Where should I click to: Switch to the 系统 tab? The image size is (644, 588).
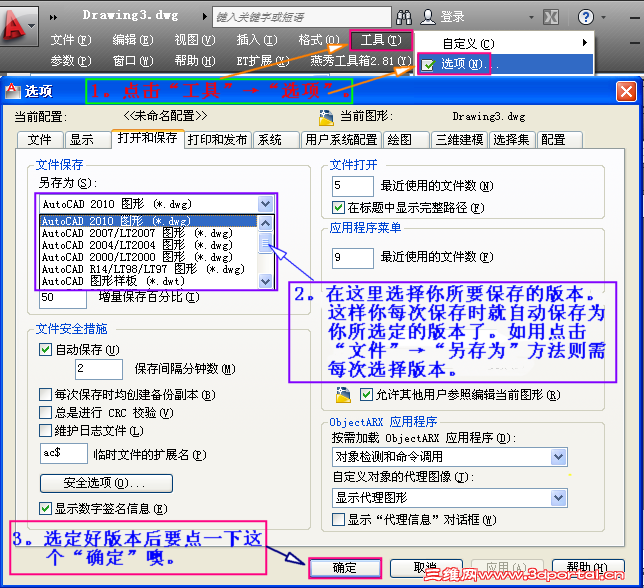[x=276, y=140]
